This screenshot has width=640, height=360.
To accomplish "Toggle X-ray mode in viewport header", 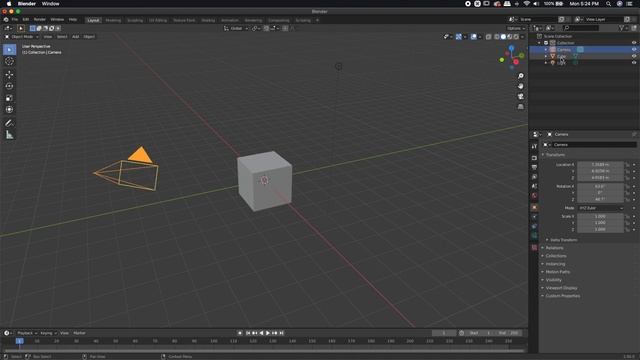I will 489,37.
